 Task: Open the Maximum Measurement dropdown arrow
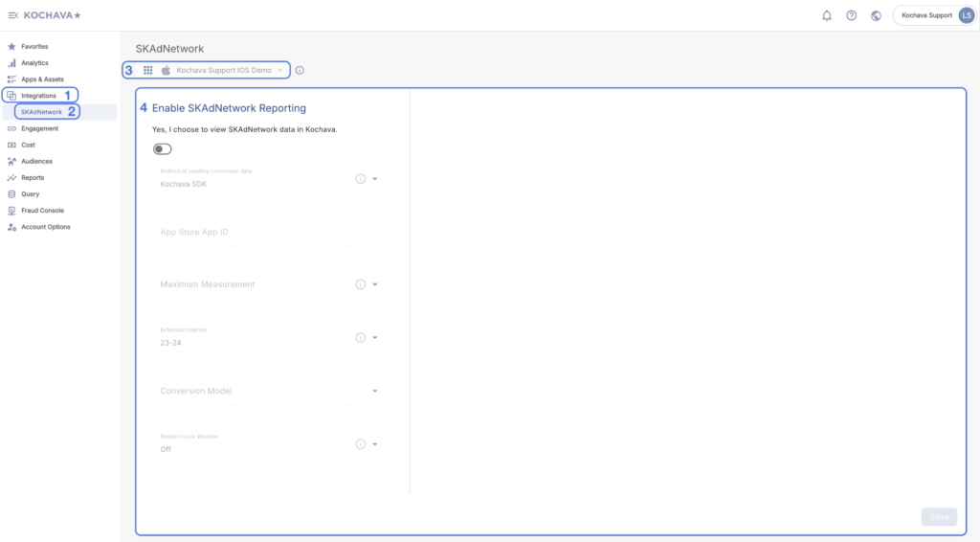click(x=375, y=284)
